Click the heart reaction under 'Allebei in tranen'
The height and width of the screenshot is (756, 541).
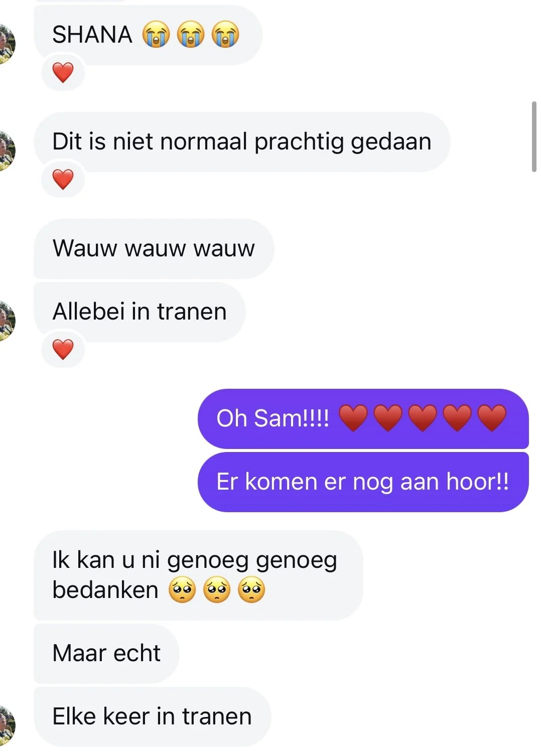[63, 350]
